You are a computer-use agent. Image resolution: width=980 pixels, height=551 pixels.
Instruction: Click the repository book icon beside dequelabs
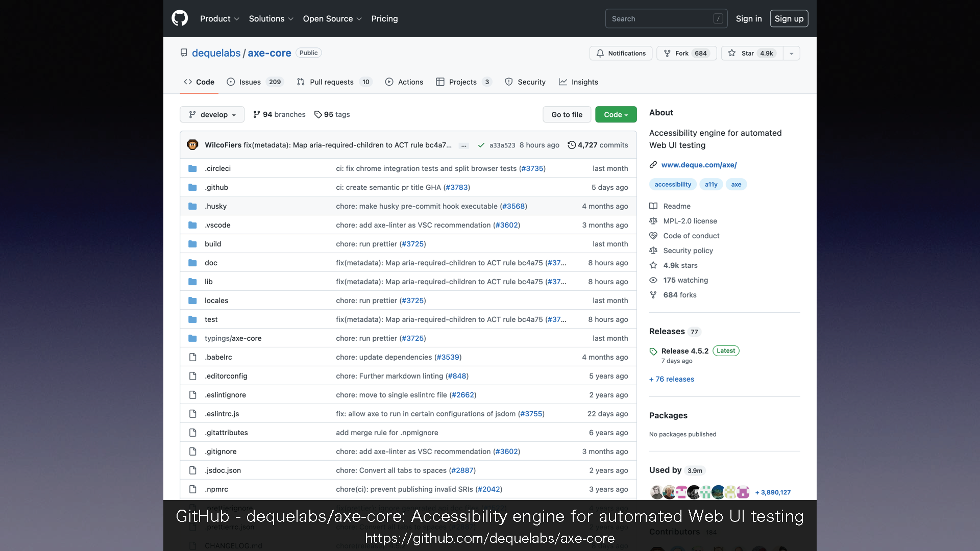pyautogui.click(x=184, y=53)
